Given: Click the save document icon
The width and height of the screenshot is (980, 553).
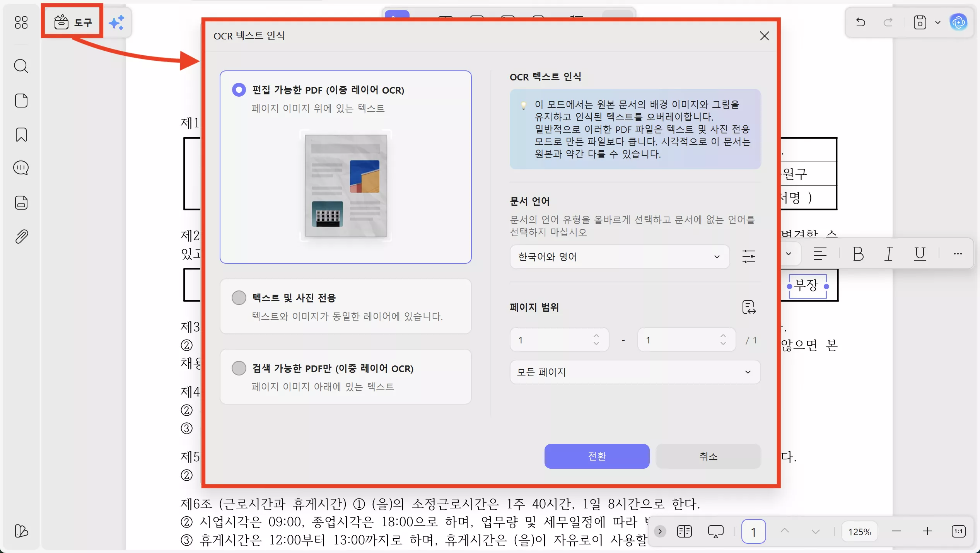Looking at the screenshot, I should 920,22.
